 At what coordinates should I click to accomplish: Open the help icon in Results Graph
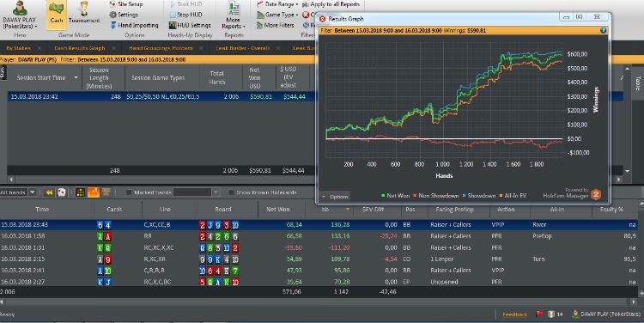(603, 30)
